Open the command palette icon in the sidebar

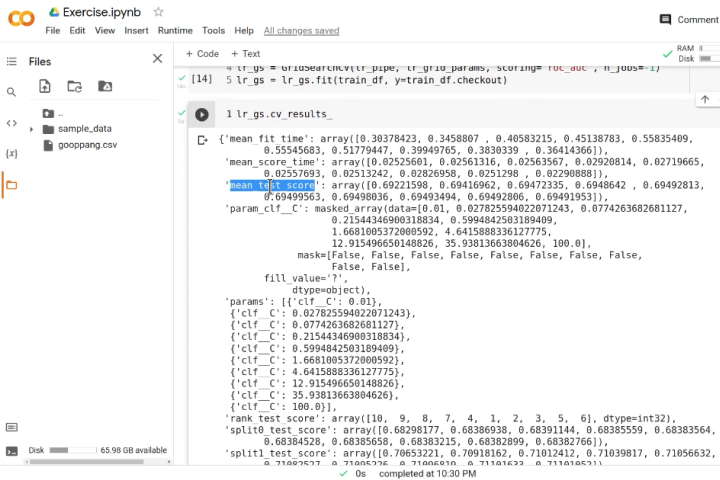11,428
